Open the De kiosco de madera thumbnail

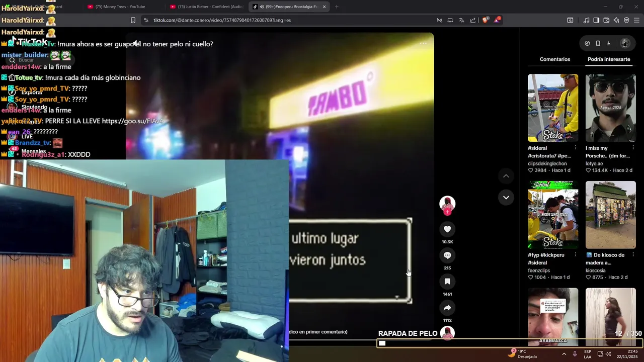pos(611,215)
